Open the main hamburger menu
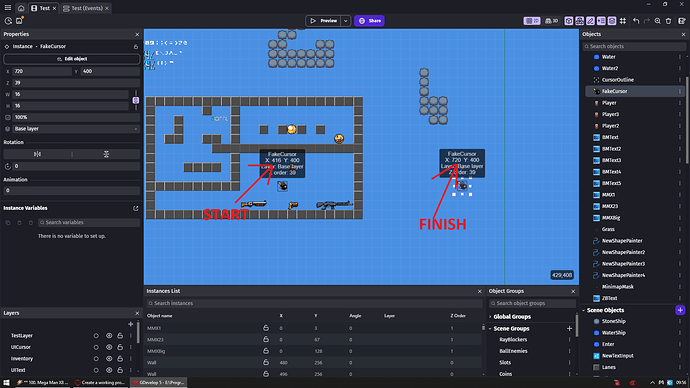 8,8
